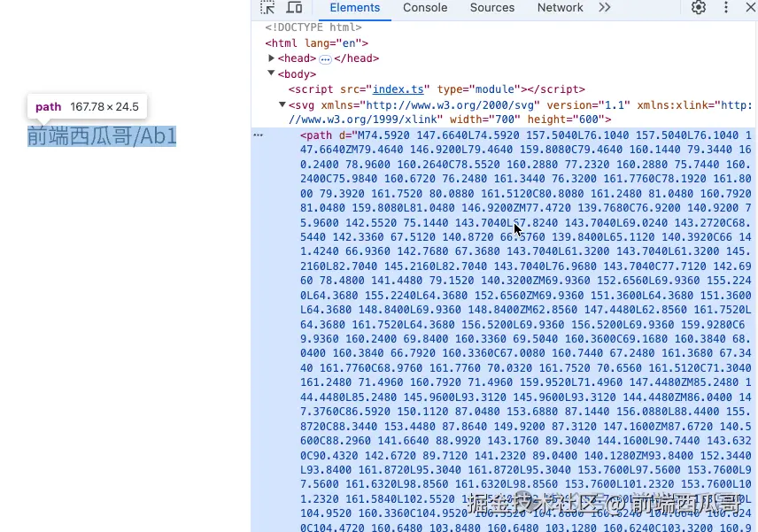Show more DevTools tabs chevron
The image size is (758, 532).
tap(604, 7)
